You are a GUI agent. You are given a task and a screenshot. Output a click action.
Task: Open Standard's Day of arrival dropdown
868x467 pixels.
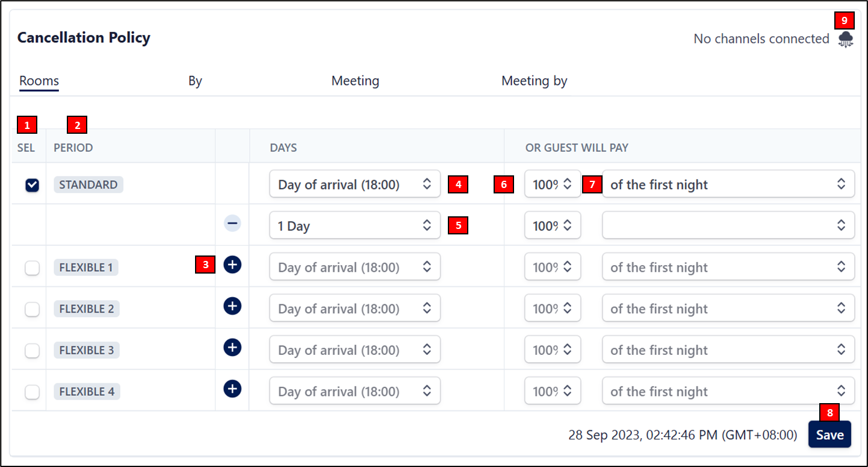tap(355, 184)
